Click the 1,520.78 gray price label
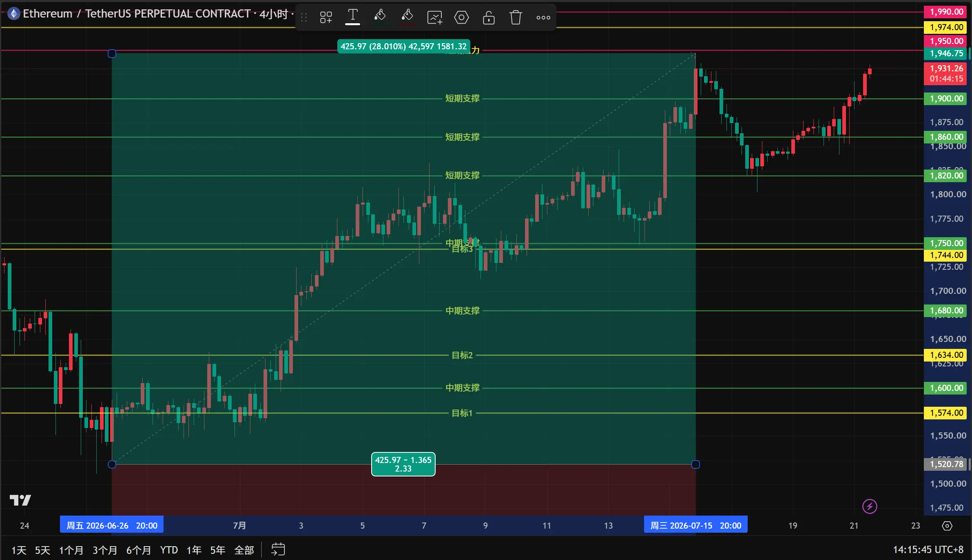The width and height of the screenshot is (972, 560). tap(946, 464)
